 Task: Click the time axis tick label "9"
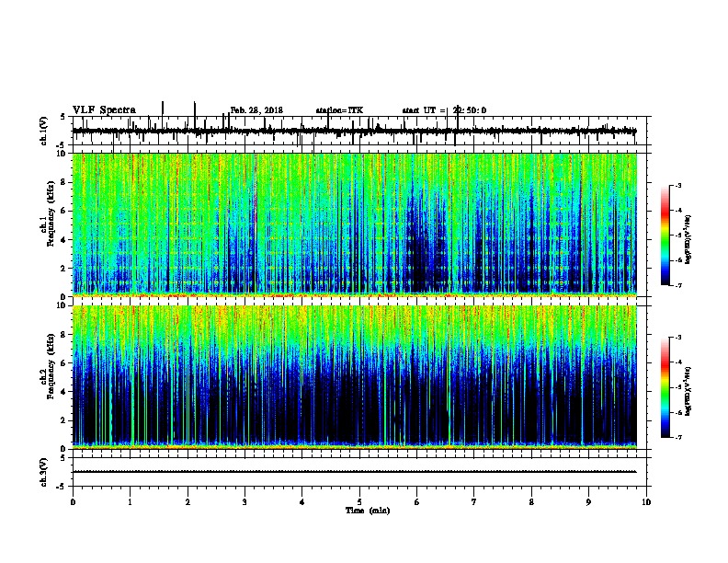click(588, 502)
